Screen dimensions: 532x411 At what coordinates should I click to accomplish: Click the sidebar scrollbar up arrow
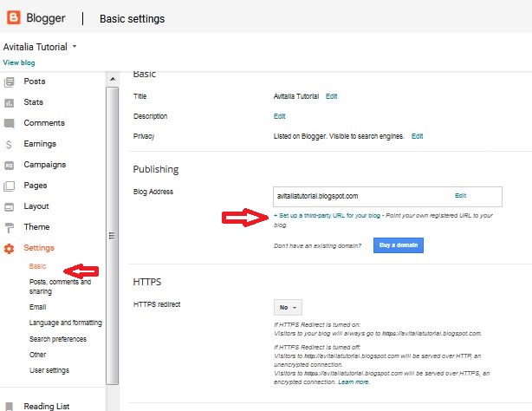pos(113,79)
